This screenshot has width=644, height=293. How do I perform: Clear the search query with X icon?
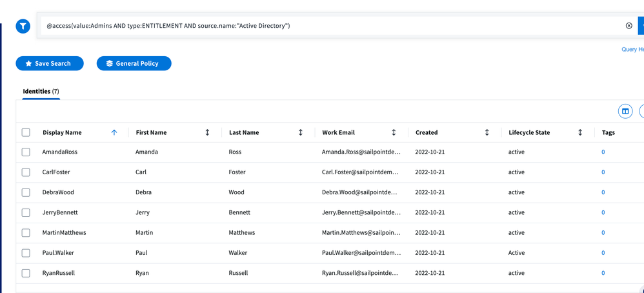[x=629, y=26]
